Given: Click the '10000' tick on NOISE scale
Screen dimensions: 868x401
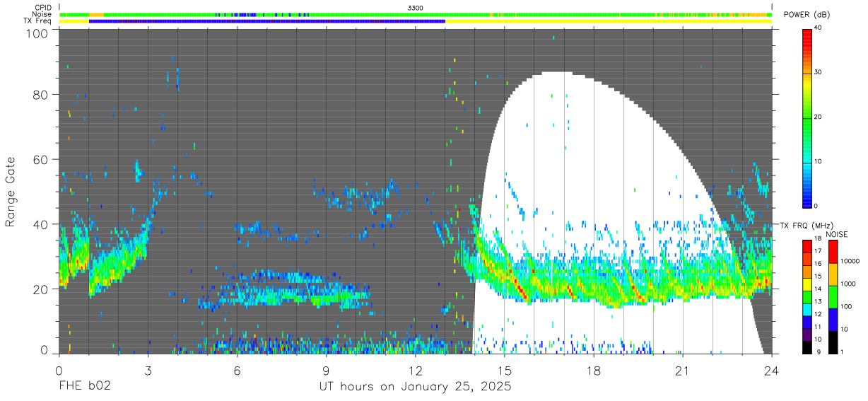Looking at the screenshot, I should 850,262.
